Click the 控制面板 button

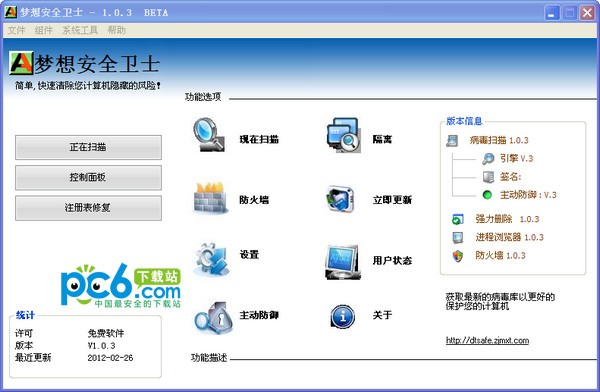(x=88, y=177)
